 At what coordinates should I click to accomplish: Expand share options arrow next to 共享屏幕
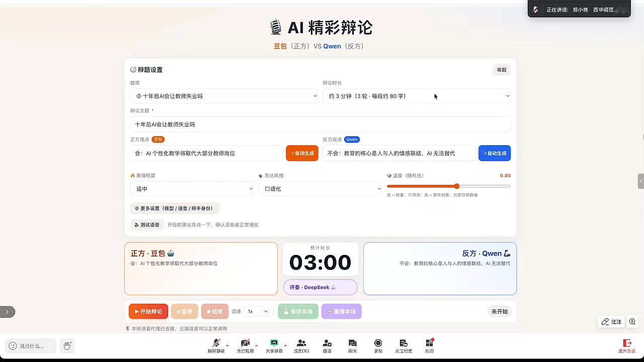click(x=285, y=345)
